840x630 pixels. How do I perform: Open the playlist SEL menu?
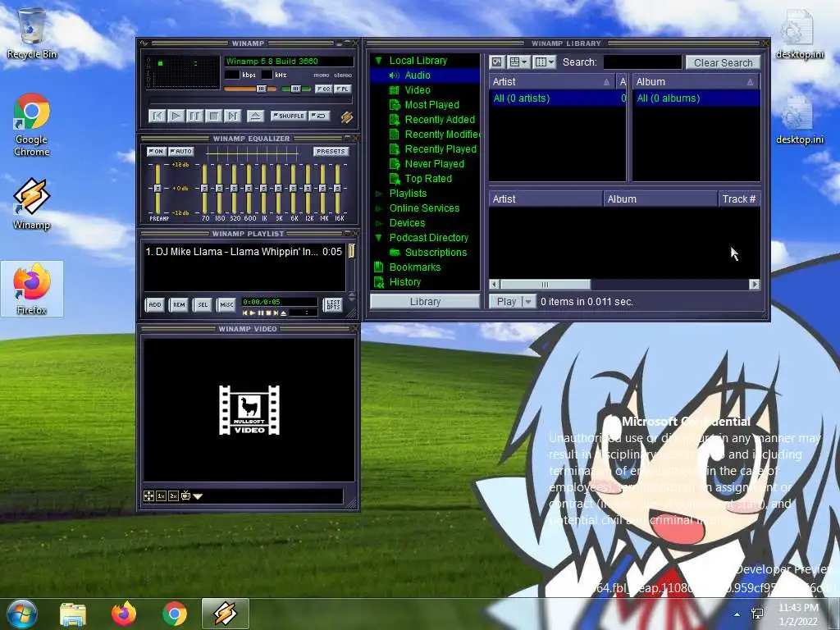203,305
